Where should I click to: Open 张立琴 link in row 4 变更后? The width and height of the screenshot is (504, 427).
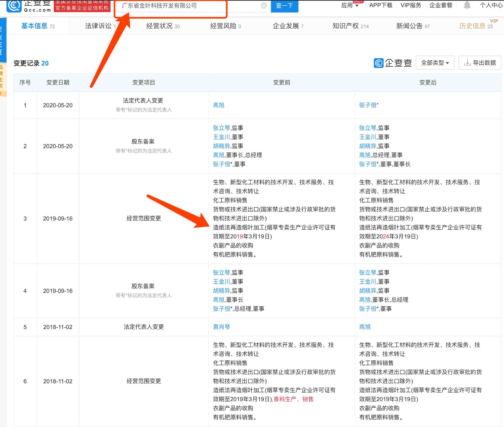tap(368, 272)
